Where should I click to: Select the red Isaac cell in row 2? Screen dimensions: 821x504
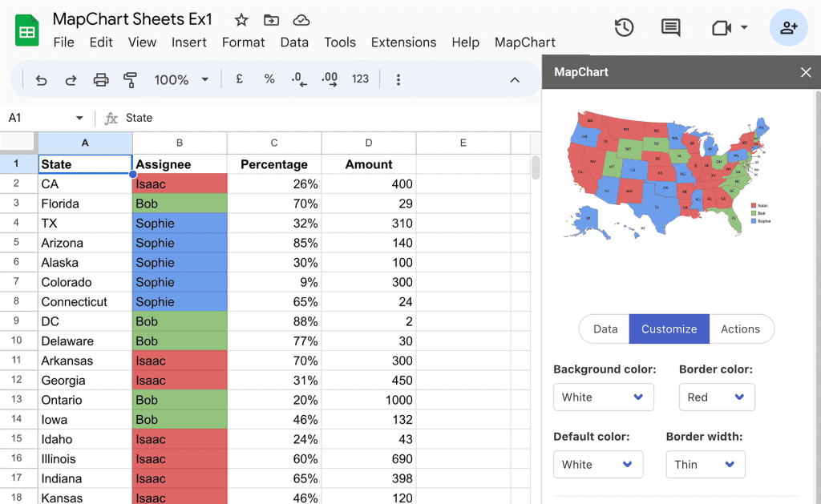coord(180,184)
